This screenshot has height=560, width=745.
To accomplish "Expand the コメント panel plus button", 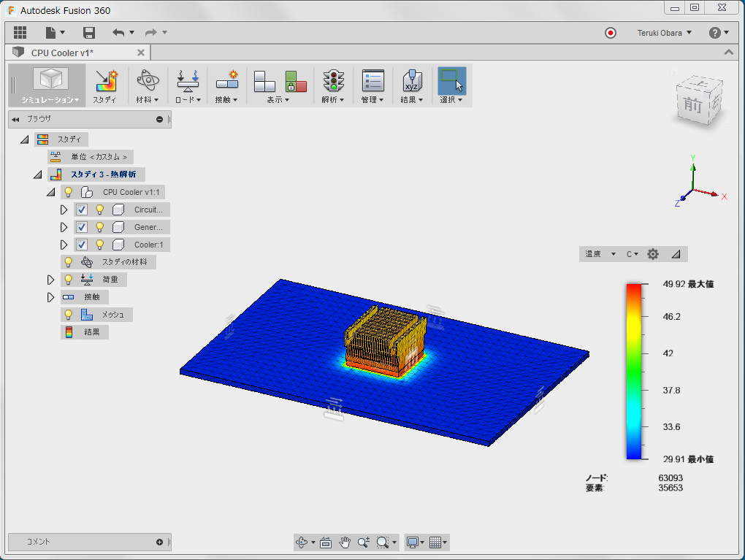I will (160, 542).
